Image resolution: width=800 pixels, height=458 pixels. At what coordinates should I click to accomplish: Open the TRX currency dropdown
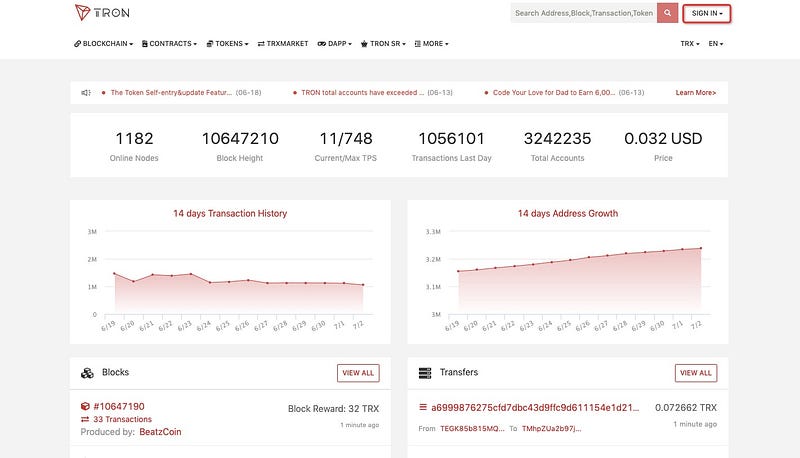(690, 44)
